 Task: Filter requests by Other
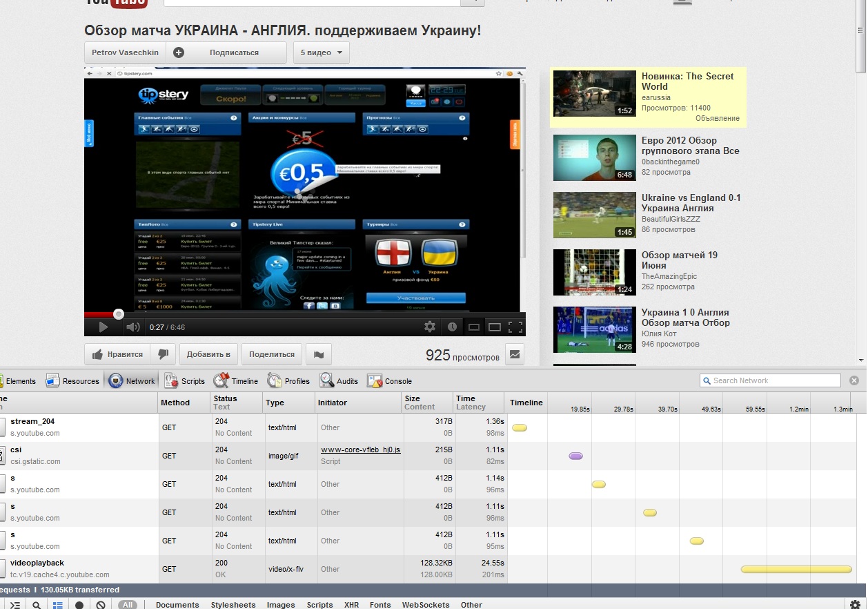click(x=471, y=605)
